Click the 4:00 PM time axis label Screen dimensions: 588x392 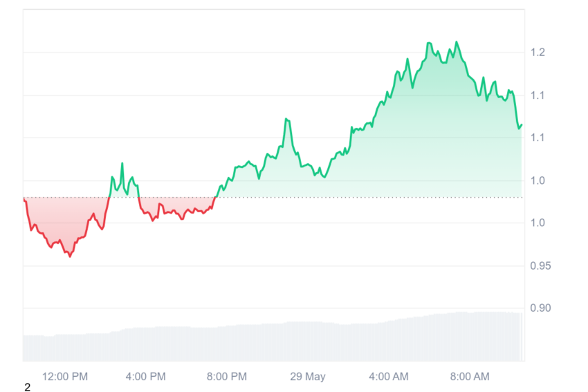(145, 377)
